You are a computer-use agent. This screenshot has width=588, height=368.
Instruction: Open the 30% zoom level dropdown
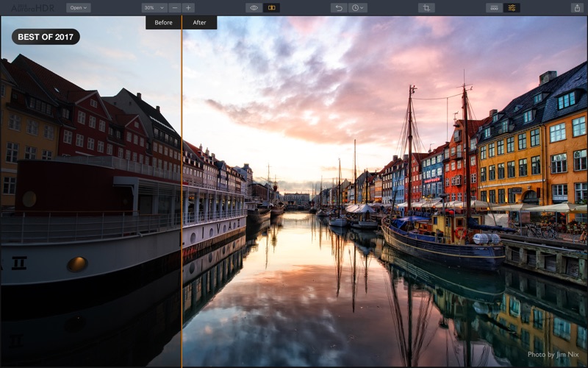pos(154,8)
